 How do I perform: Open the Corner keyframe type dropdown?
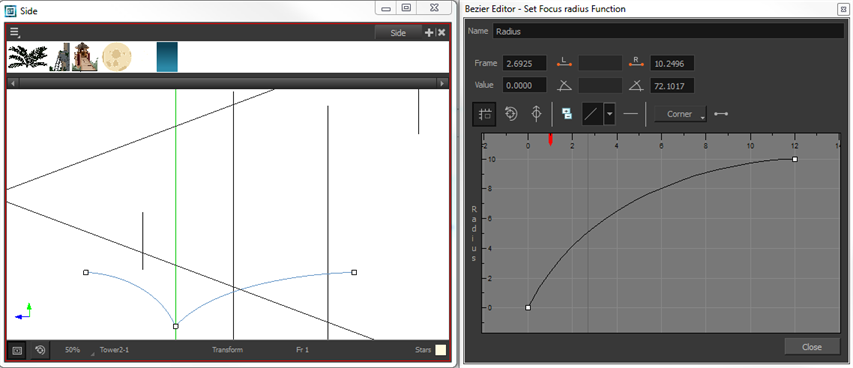point(680,114)
